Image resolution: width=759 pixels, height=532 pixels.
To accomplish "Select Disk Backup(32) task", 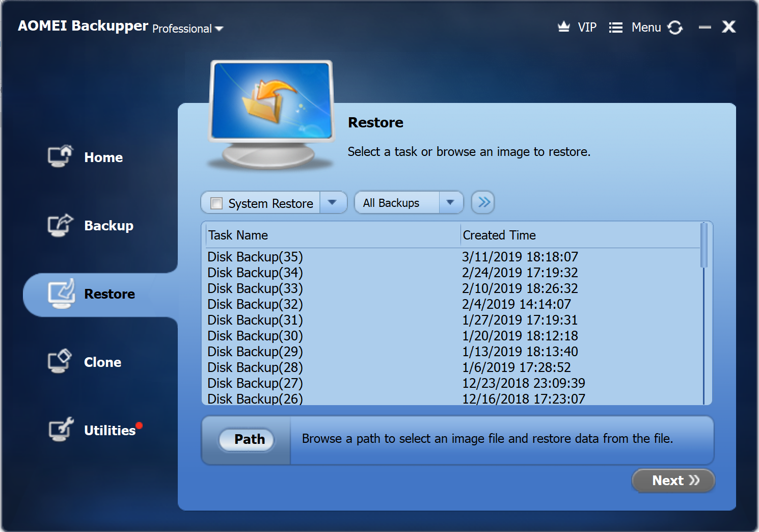I will (255, 304).
